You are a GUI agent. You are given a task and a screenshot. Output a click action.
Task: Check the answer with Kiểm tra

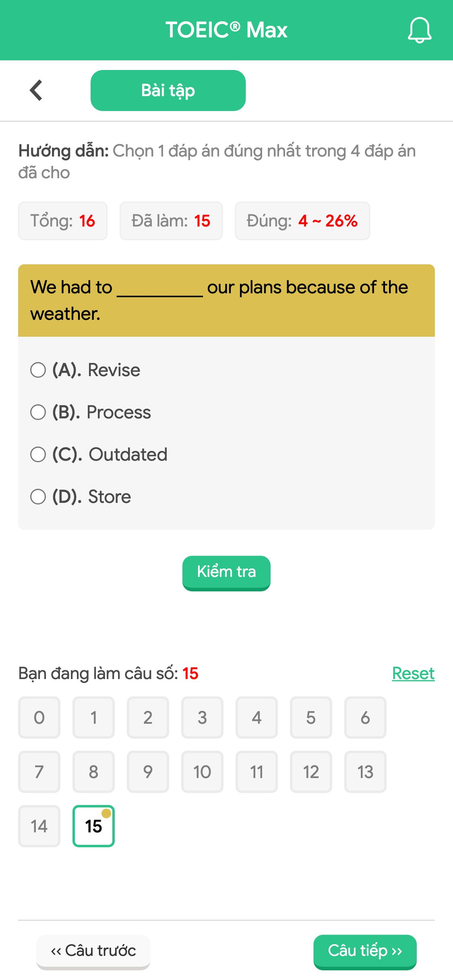(x=226, y=573)
